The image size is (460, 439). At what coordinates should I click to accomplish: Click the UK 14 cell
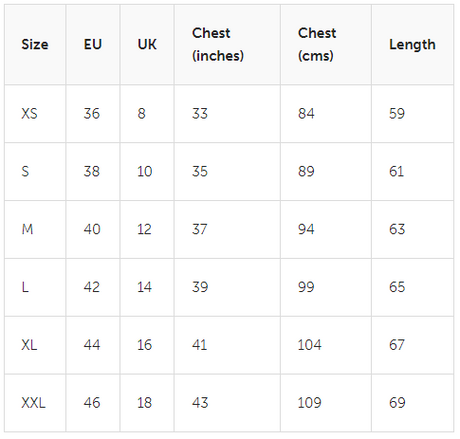click(144, 287)
